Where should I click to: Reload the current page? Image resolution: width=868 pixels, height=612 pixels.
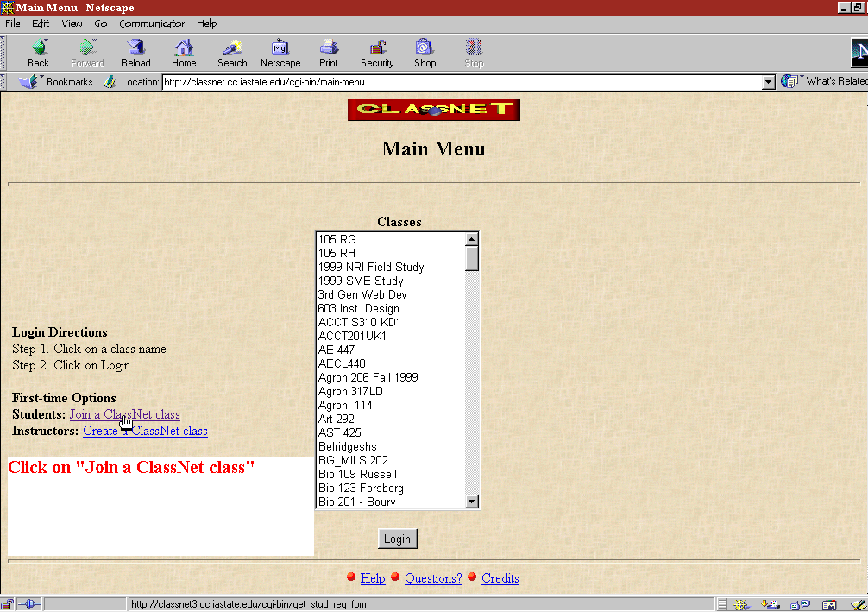135,53
